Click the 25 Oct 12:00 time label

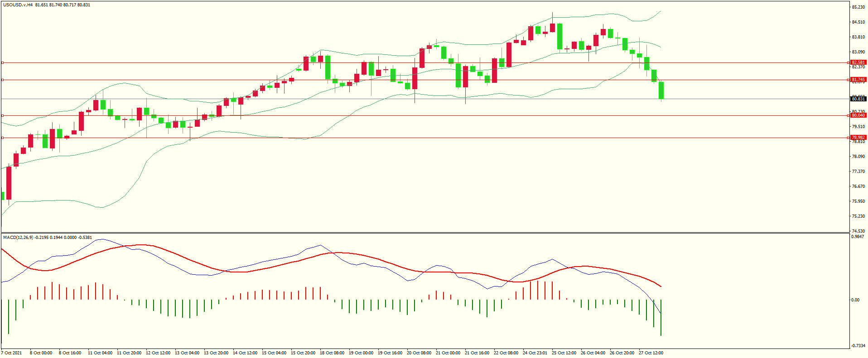click(x=564, y=353)
